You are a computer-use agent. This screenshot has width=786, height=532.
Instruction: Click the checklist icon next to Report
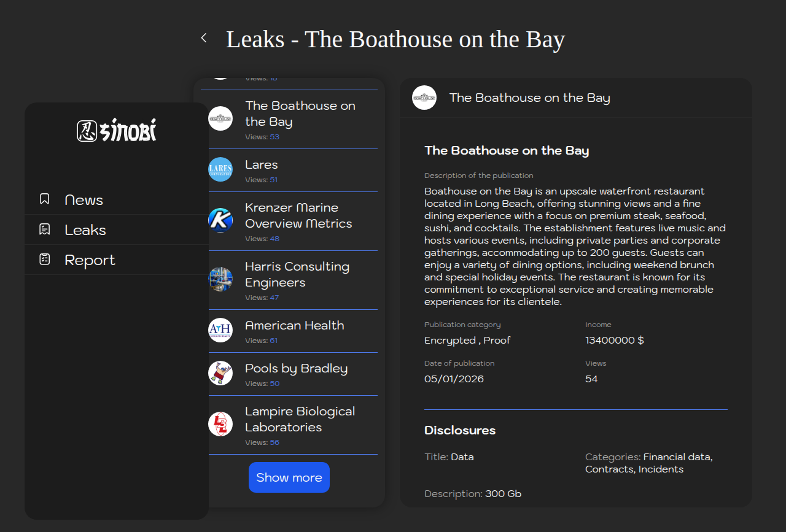44,260
